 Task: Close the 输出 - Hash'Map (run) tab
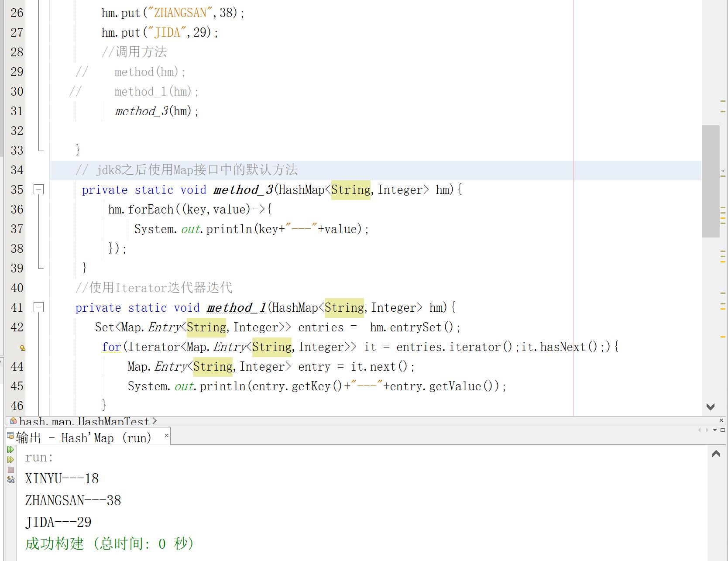point(166,435)
